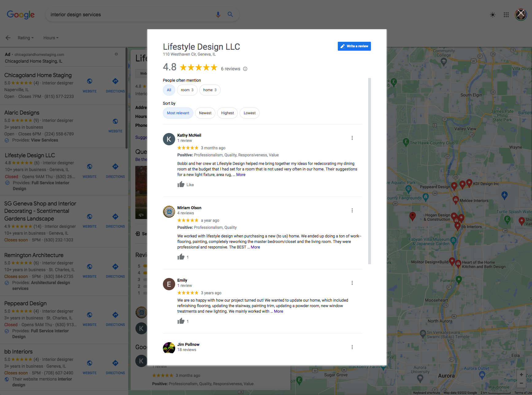Screen dimensions: 532x395
Task: Open Jim Pollnow's profile picture
Action: 169,348
